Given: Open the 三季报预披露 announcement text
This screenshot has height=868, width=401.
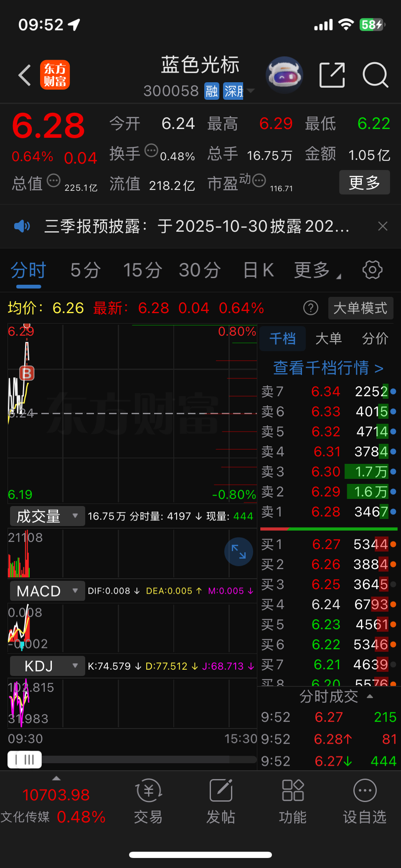Looking at the screenshot, I should tap(196, 226).
